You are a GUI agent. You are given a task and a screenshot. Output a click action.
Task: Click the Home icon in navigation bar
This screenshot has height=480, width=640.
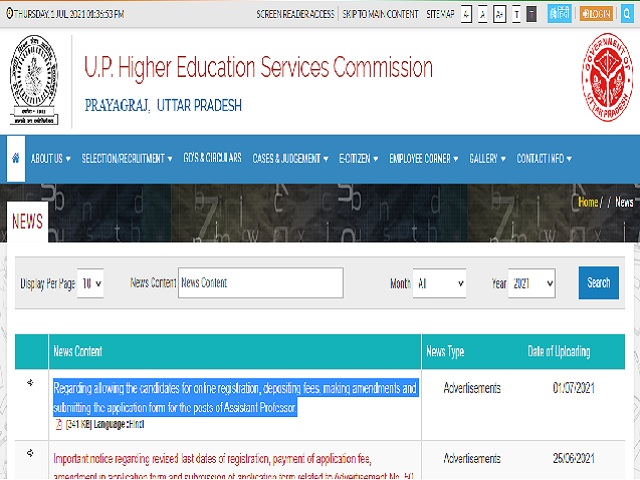[x=16, y=158]
